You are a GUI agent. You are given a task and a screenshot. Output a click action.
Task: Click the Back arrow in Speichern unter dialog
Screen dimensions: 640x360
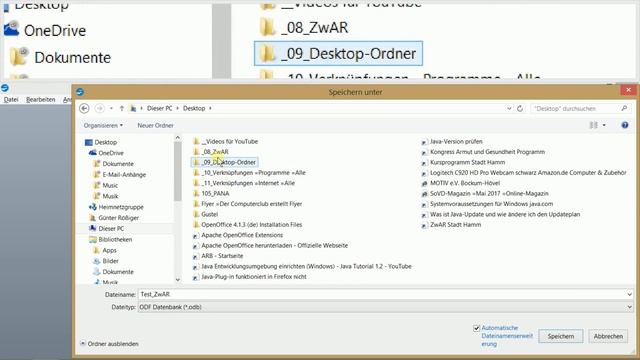pos(84,108)
